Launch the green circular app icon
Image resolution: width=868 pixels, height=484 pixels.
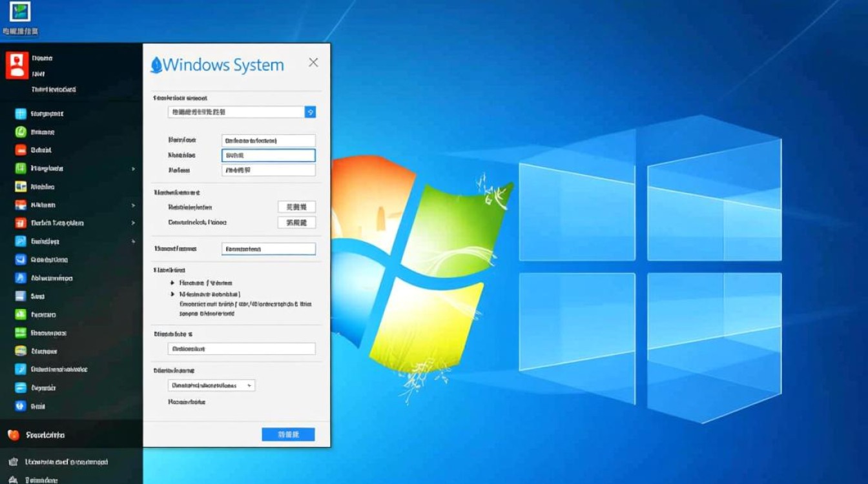(x=20, y=132)
